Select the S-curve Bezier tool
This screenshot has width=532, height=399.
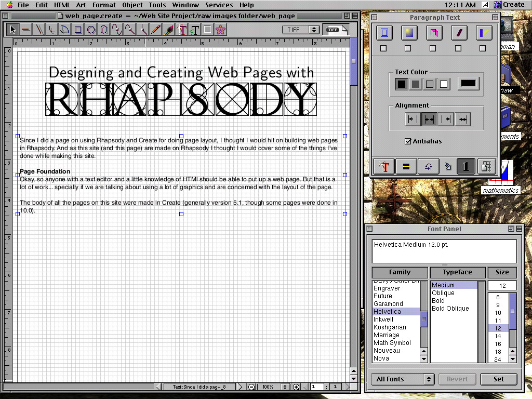click(x=117, y=30)
